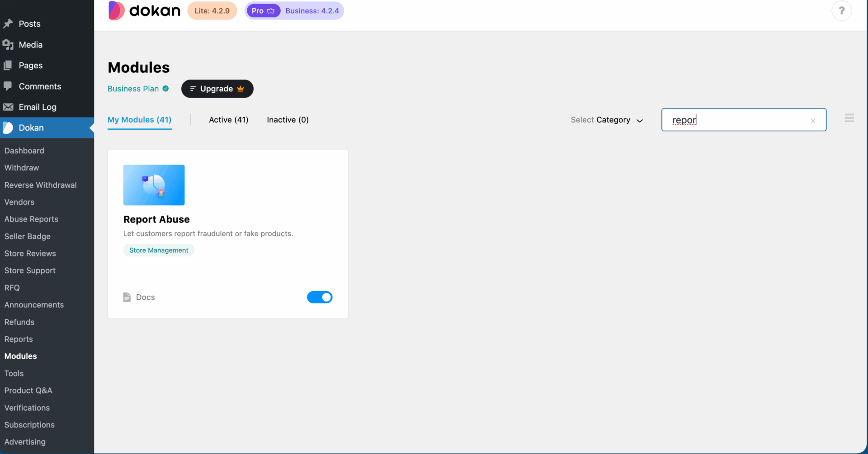The width and height of the screenshot is (868, 454).
Task: Open the help question mark icon
Action: coord(841,10)
